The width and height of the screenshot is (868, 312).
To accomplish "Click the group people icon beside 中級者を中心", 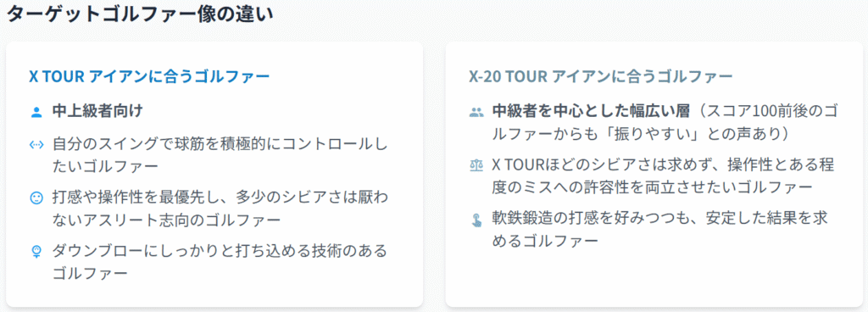I will (x=476, y=112).
